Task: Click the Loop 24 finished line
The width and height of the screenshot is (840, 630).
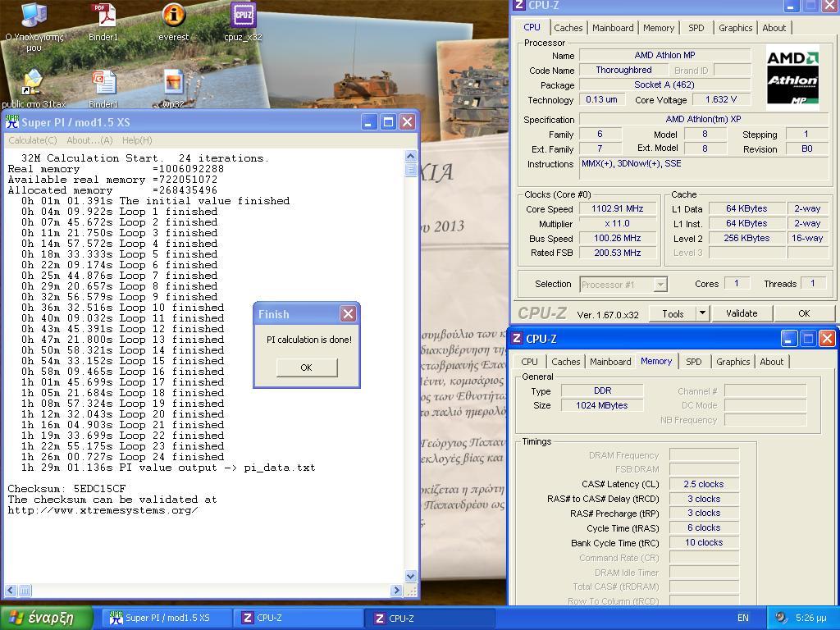Action: [x=123, y=457]
